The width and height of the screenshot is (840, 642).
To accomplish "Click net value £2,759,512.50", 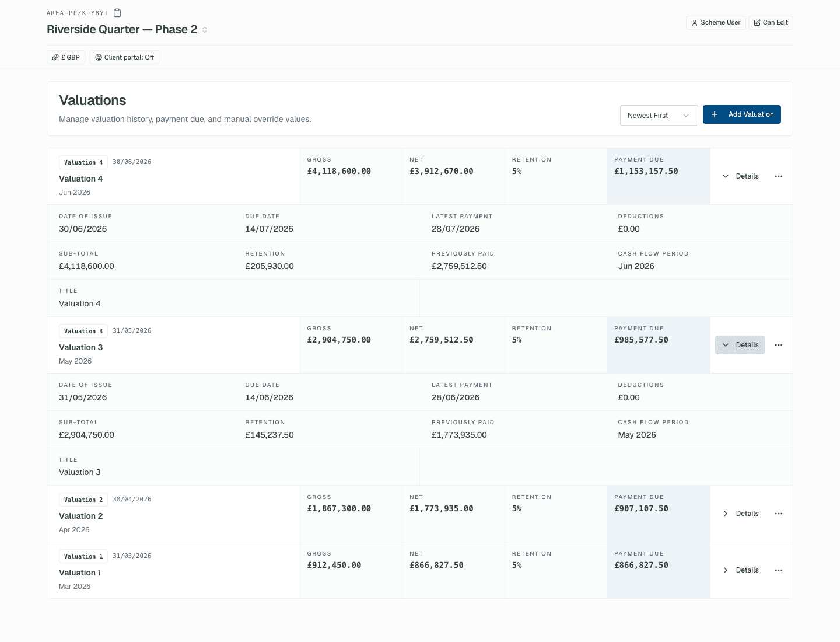I will pos(442,340).
